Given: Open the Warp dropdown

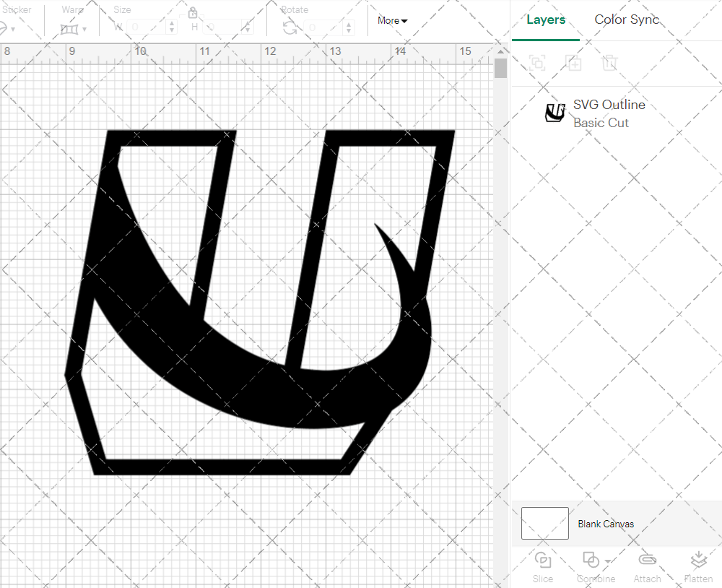Looking at the screenshot, I should (x=84, y=29).
